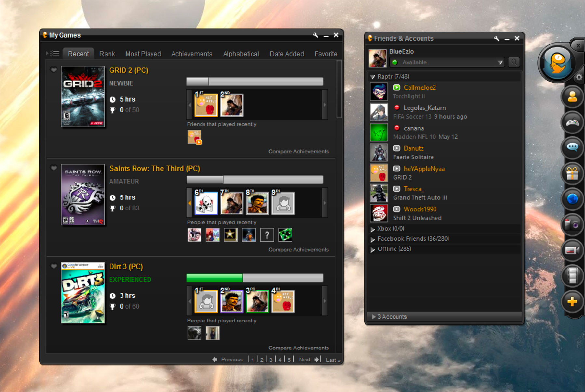585x392 pixels.
Task: Click the GRID 2 rank progress bar
Action: [255, 82]
